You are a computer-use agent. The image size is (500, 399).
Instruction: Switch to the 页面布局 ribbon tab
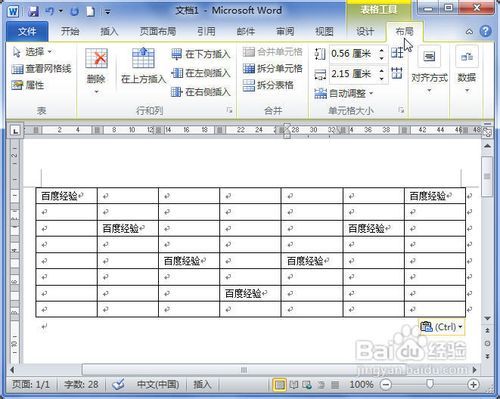pos(158,32)
